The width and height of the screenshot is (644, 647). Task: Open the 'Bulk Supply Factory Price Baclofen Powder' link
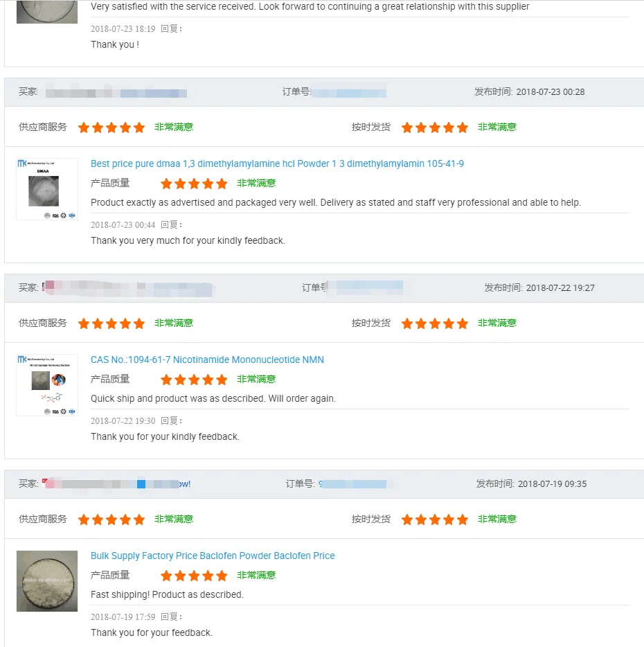pos(213,556)
